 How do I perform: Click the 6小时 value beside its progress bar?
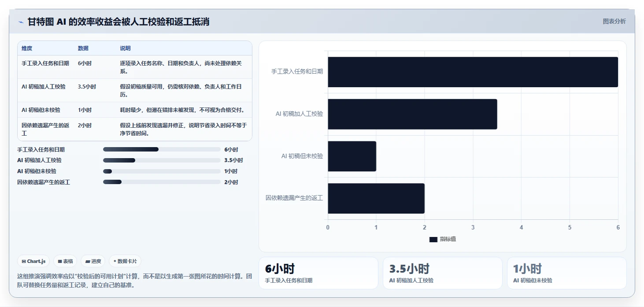231,150
